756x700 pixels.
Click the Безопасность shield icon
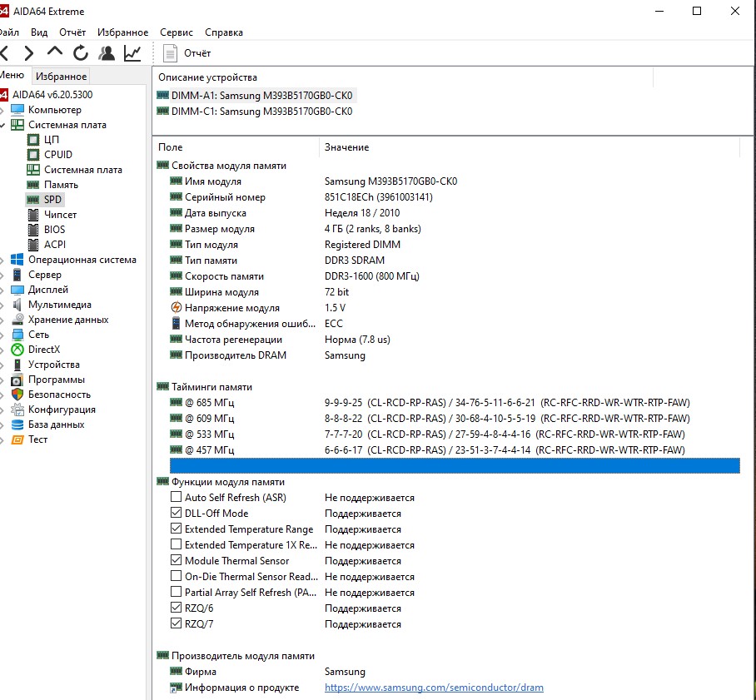pos(17,395)
